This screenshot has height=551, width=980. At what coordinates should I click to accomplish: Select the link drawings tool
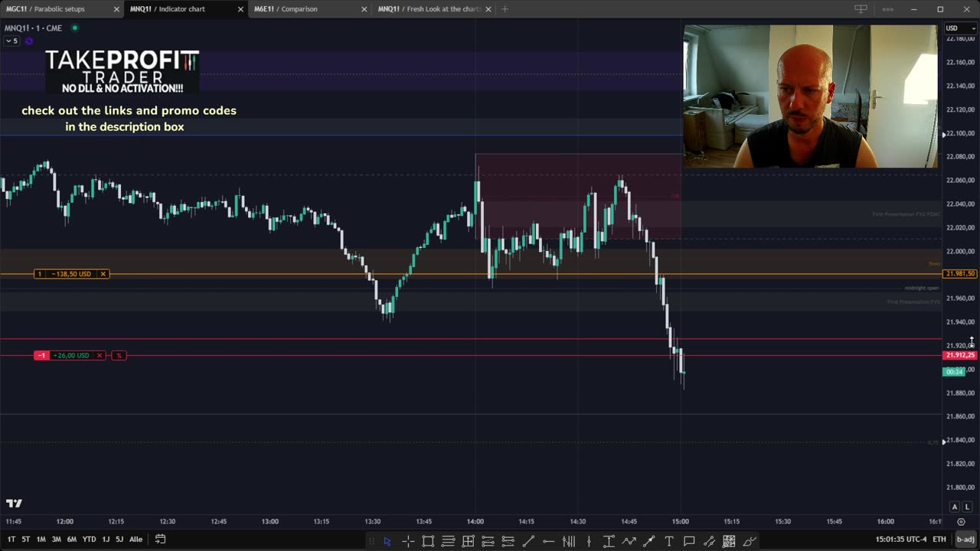(x=709, y=541)
